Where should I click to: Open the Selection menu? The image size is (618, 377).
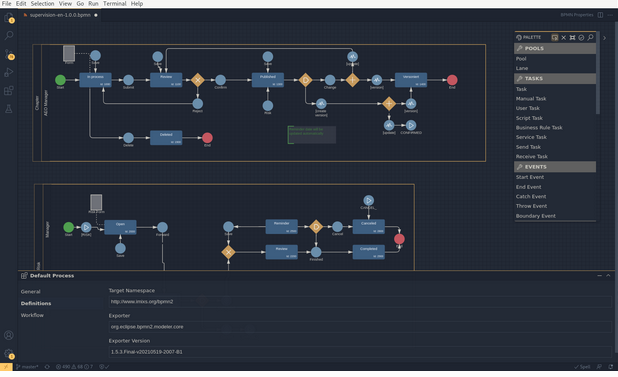(42, 4)
